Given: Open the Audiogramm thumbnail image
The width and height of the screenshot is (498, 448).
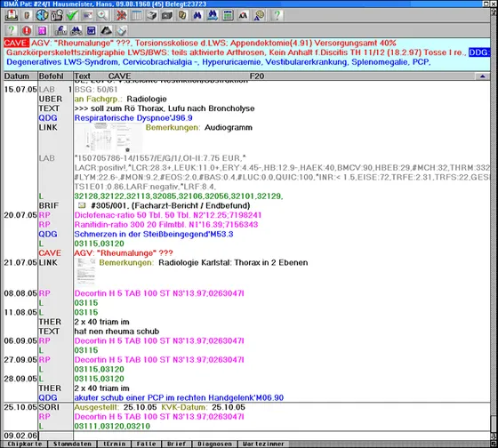Looking at the screenshot, I should 108,138.
